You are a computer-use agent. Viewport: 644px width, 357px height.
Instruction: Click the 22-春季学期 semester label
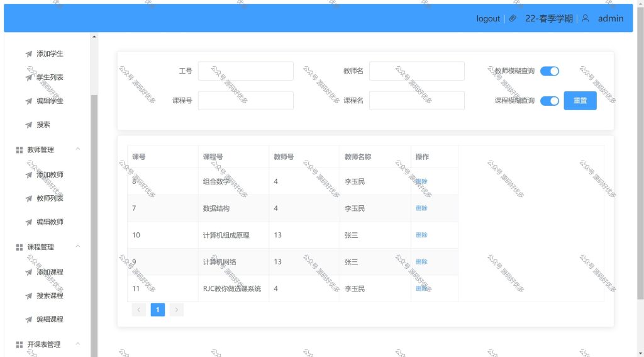[548, 18]
